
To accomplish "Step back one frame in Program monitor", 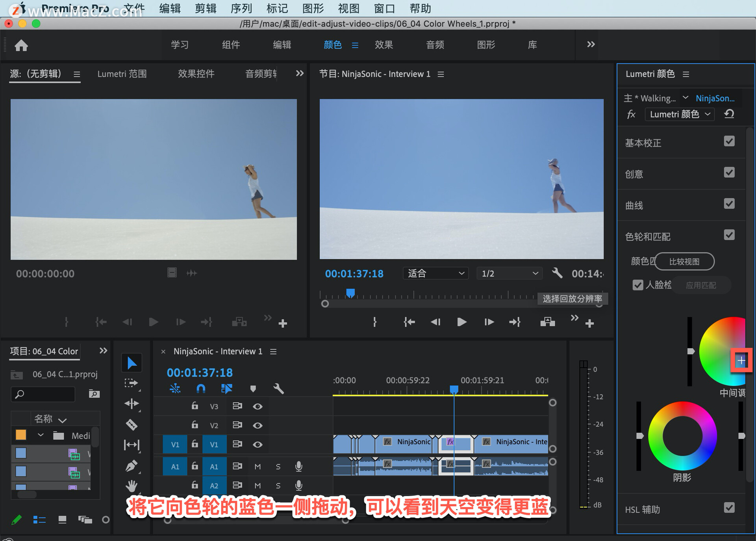I will tap(435, 322).
